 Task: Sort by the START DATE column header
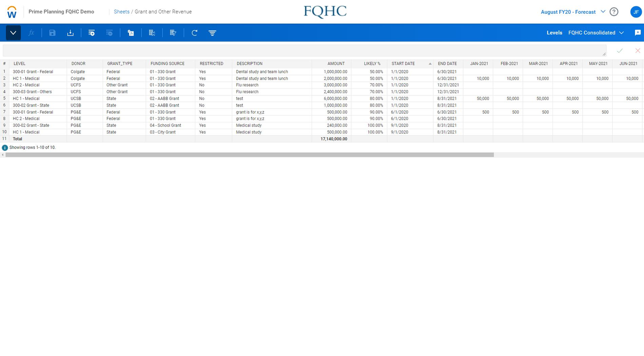403,64
